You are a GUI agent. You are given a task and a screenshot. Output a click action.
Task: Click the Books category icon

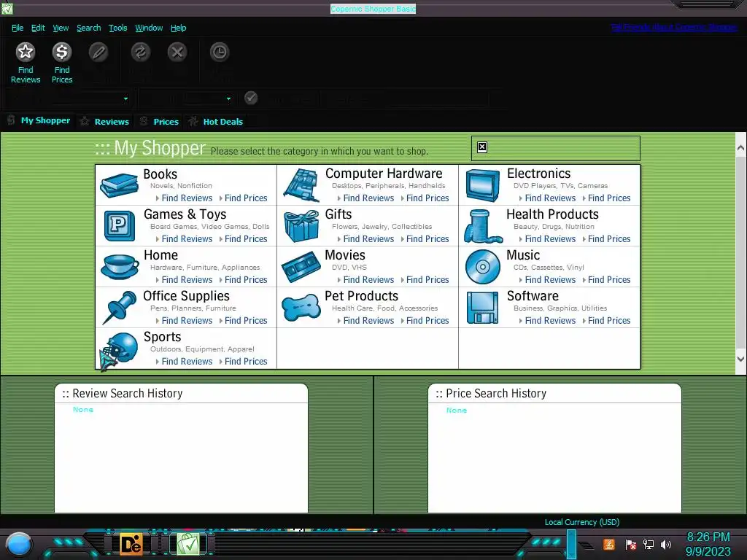119,185
